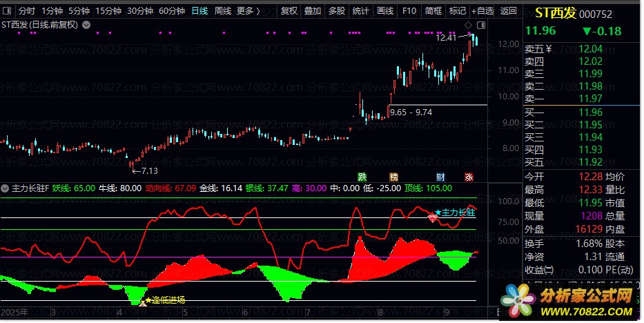Screen dimensions: 644x323
Task: Switch to the 5分钟 period
Action: pyautogui.click(x=79, y=11)
